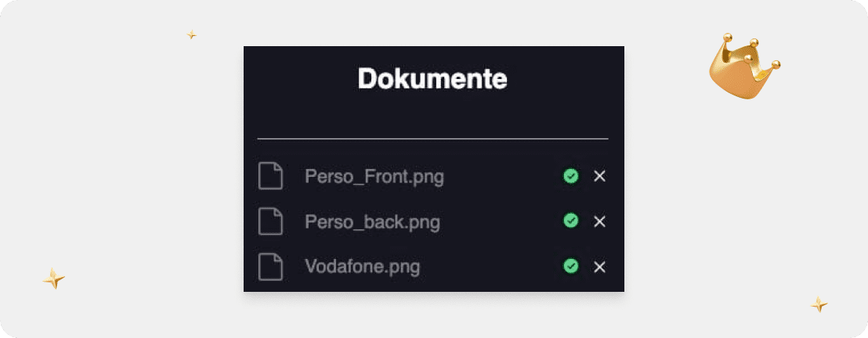Click the green check status for Vodafone.png
This screenshot has width=868, height=338.
[571, 267]
